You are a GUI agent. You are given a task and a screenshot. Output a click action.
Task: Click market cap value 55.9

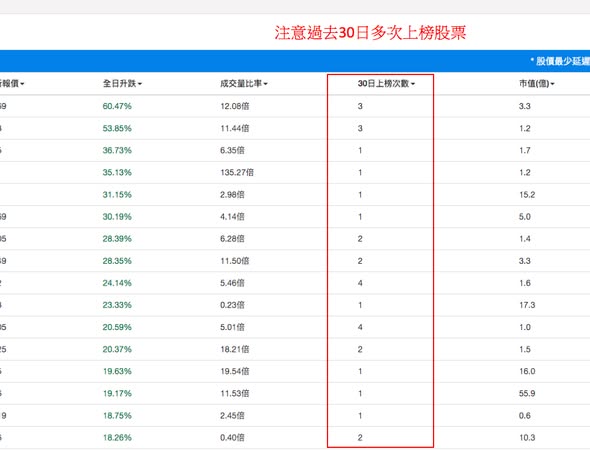tap(527, 393)
